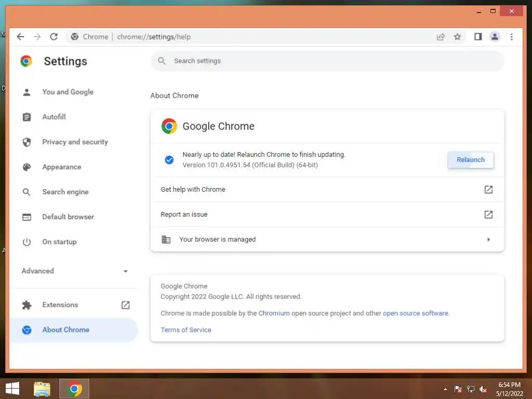This screenshot has height=399, width=532.
Task: Open the side panel icon
Action: coord(478,37)
